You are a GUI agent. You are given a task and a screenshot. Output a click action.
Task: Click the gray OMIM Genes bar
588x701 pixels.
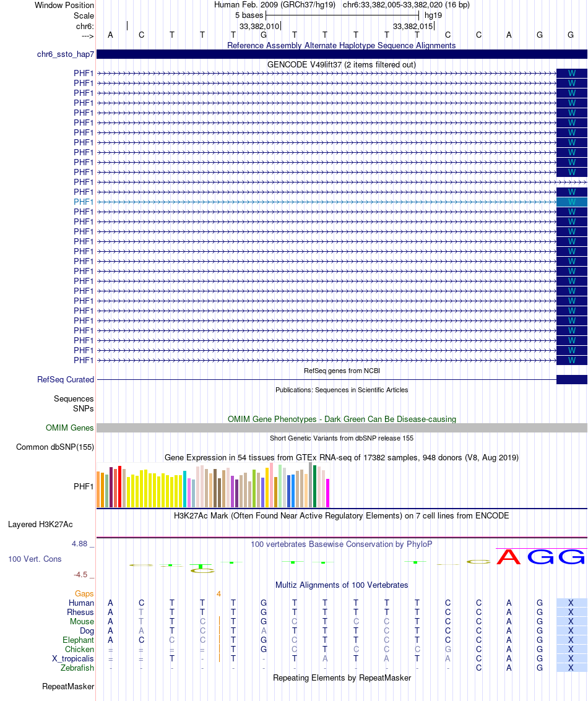pyautogui.click(x=342, y=428)
